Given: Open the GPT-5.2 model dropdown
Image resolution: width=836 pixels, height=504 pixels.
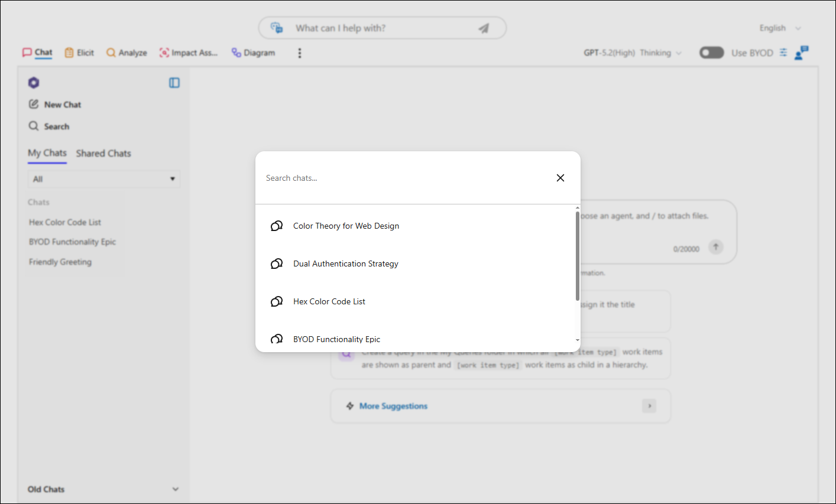Looking at the screenshot, I should (633, 53).
